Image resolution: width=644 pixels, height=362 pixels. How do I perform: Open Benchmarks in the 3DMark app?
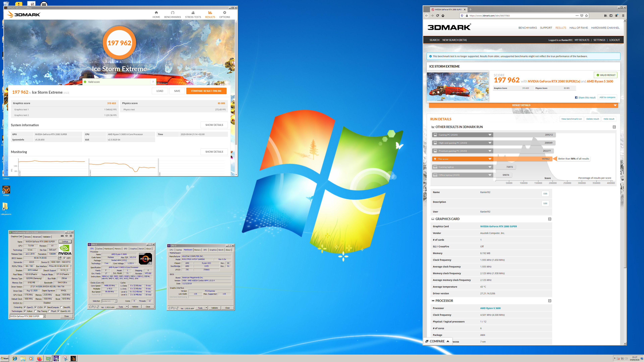coord(173,14)
